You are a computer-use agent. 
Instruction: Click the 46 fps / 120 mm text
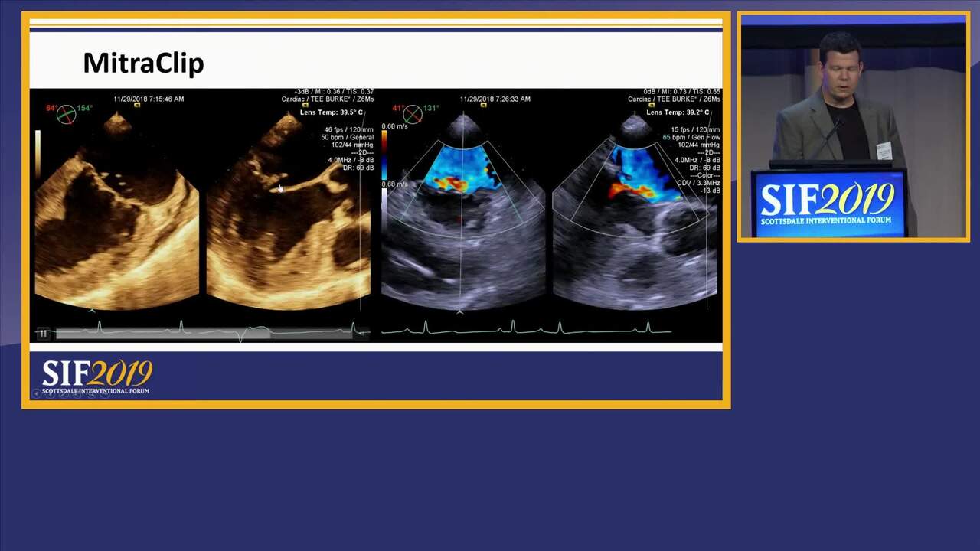coord(348,129)
